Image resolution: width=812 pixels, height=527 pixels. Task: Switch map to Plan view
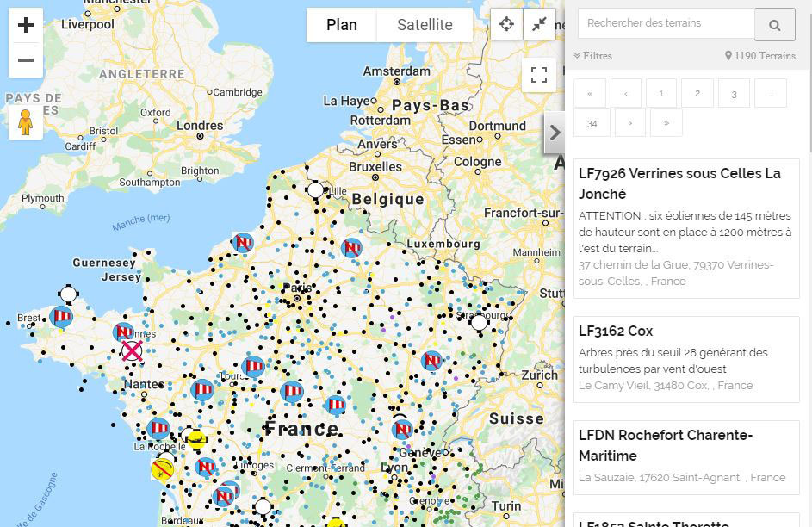coord(341,25)
